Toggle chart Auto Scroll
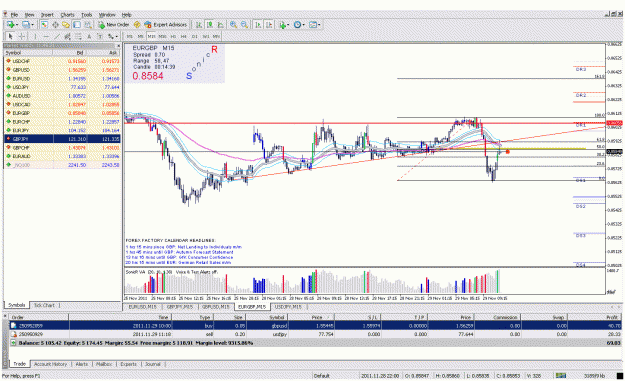The width and height of the screenshot is (625, 381). coord(258,25)
